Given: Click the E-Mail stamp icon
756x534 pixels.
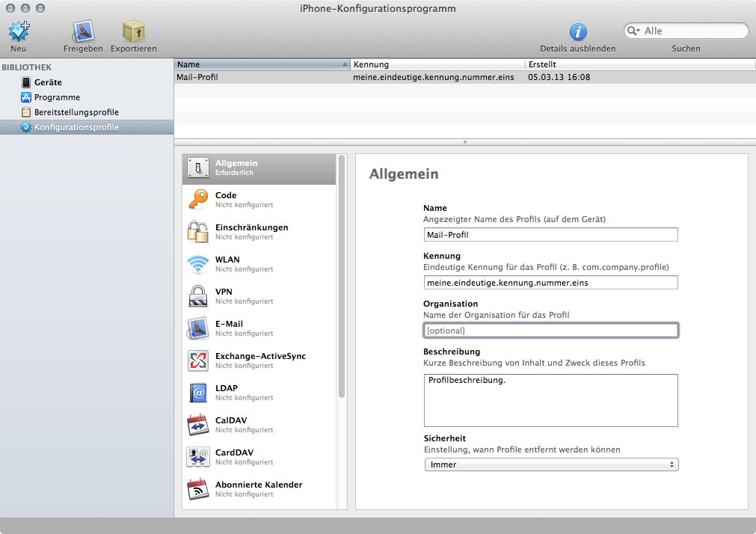Looking at the screenshot, I should click(x=198, y=328).
